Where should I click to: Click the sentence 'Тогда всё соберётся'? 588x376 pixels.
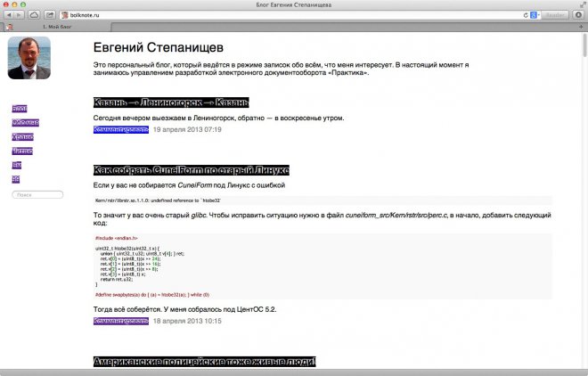point(128,309)
